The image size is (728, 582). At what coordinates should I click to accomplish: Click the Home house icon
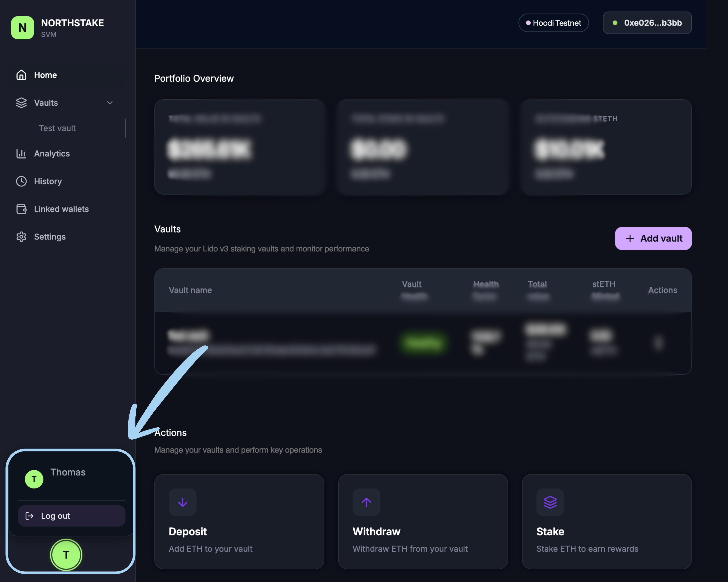click(x=21, y=75)
